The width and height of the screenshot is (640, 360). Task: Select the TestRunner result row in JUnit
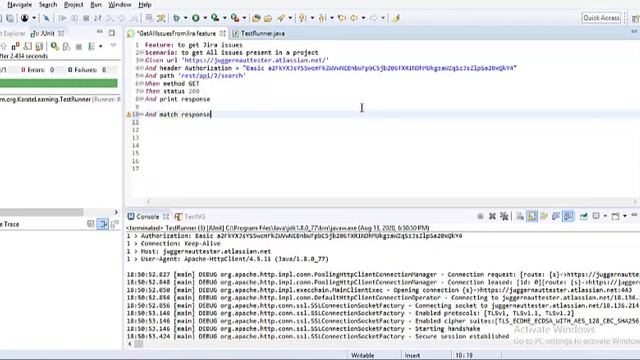tap(60, 99)
